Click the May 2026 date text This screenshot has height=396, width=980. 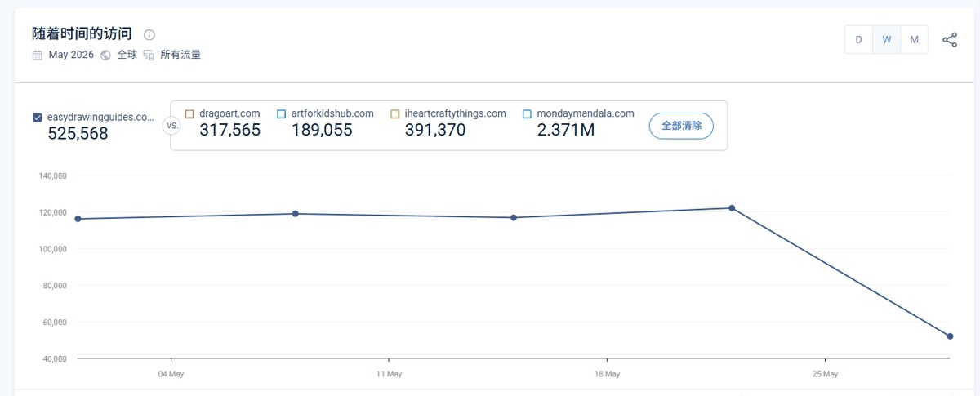71,56
